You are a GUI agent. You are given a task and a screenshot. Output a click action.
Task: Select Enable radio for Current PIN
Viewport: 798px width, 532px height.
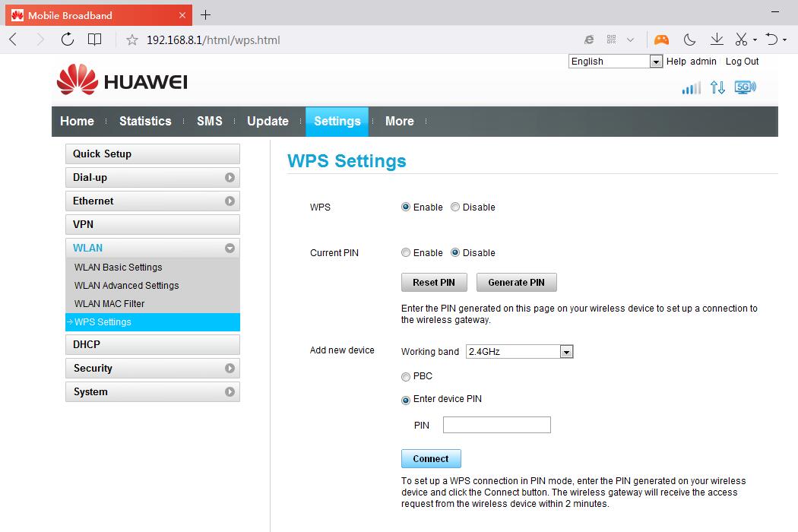pos(406,252)
